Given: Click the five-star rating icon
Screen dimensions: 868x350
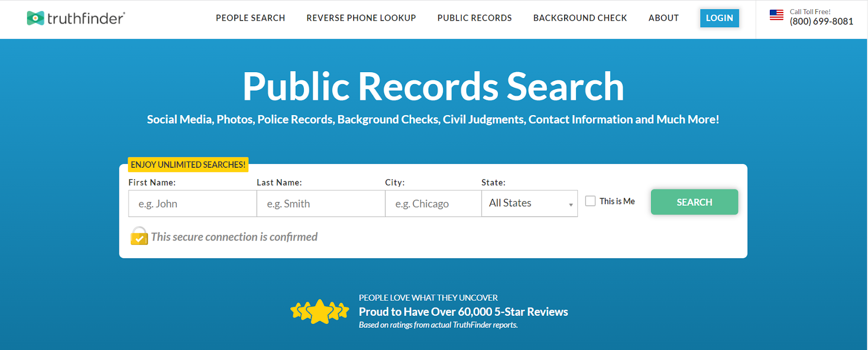Looking at the screenshot, I should pyautogui.click(x=320, y=311).
